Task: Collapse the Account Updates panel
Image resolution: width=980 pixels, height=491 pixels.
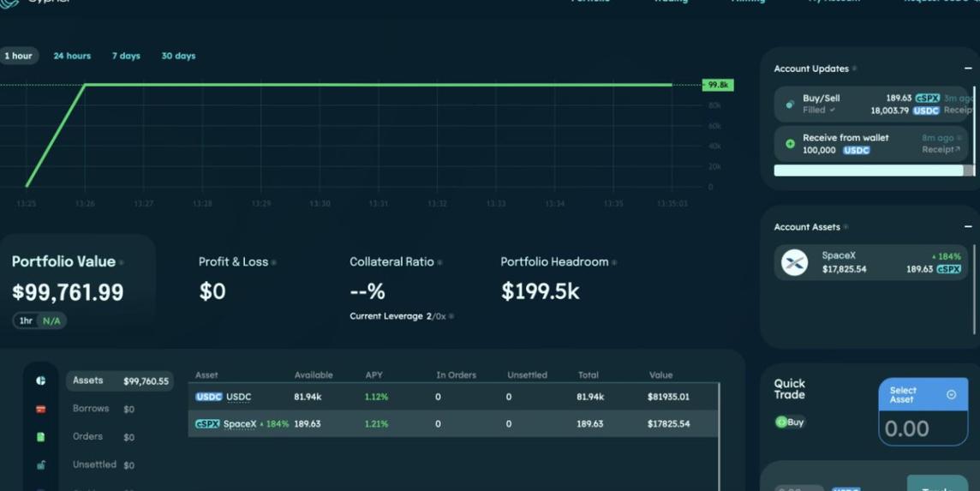Action: pyautogui.click(x=968, y=69)
